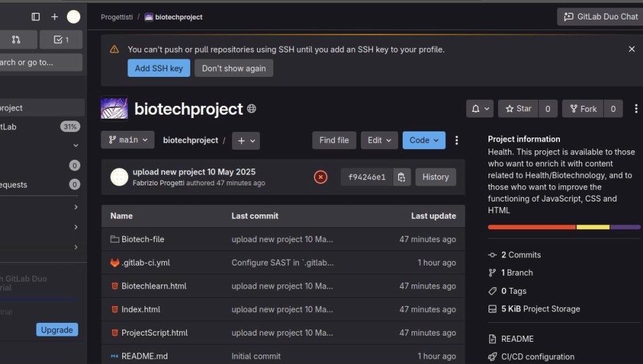
Task: Click the merge requests sidebar item
Action: coord(41,185)
